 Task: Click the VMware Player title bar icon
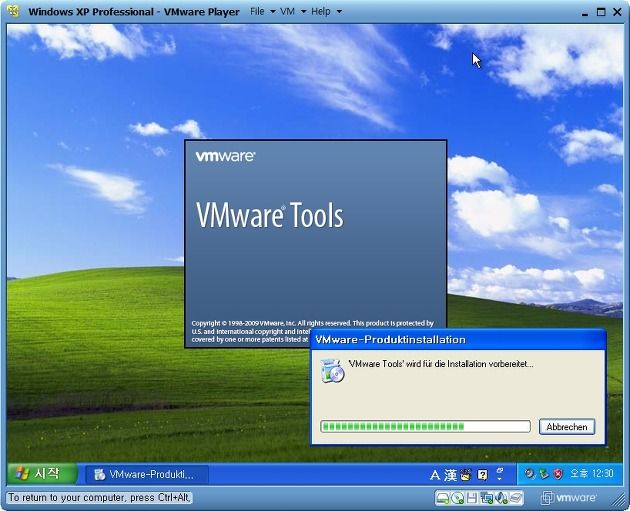pos(14,11)
